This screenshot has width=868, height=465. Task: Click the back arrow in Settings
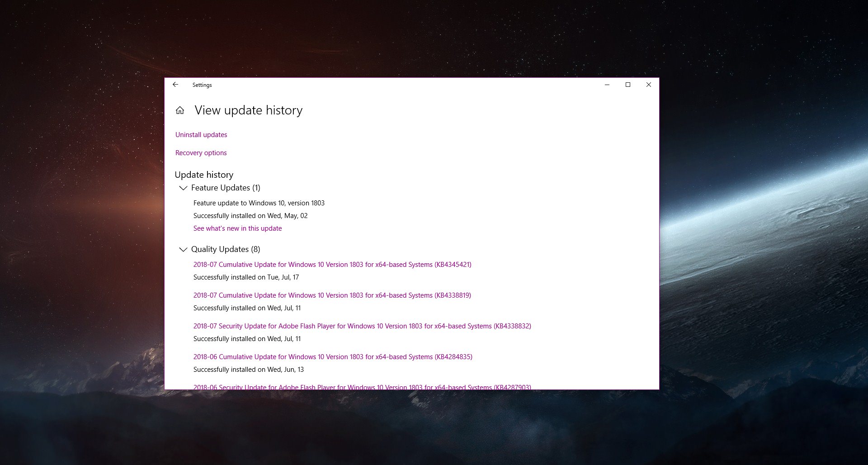click(175, 85)
